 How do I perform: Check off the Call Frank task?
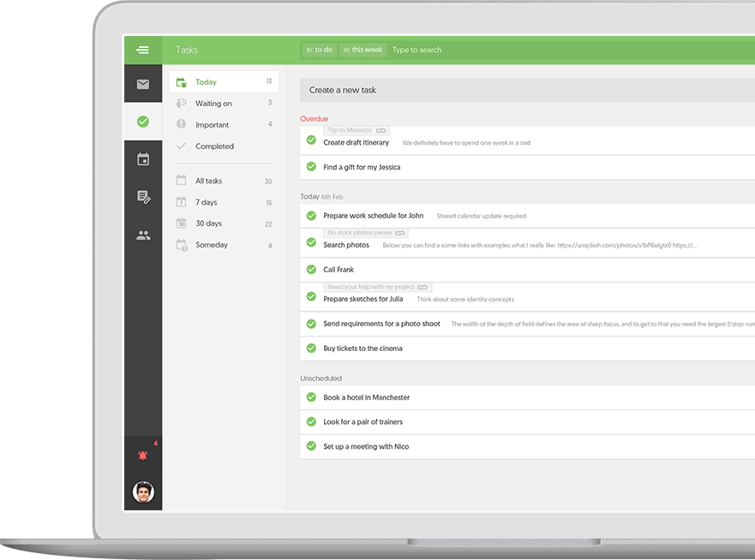tap(311, 269)
